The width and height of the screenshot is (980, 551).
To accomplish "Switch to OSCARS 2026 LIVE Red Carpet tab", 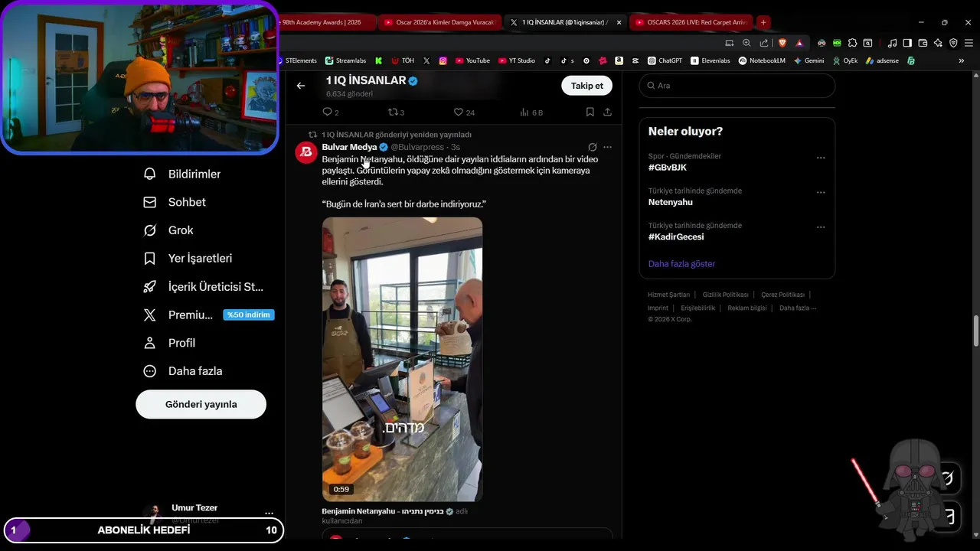I will tap(691, 22).
